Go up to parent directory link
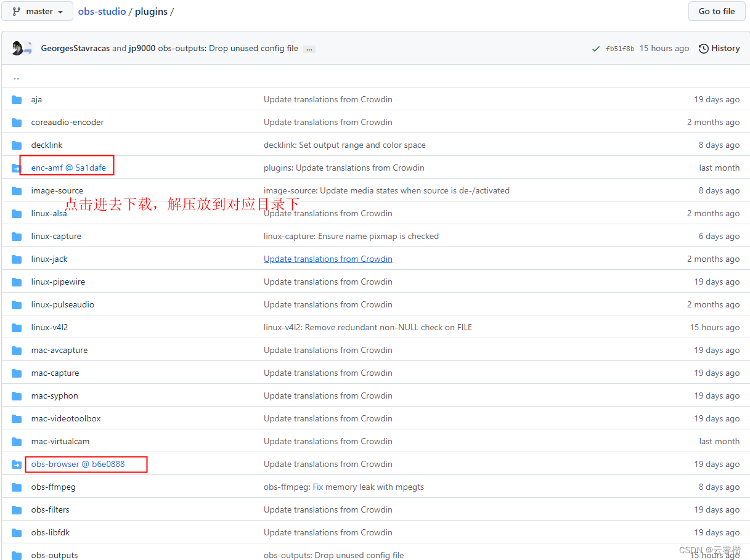The width and height of the screenshot is (750, 560). (16, 78)
